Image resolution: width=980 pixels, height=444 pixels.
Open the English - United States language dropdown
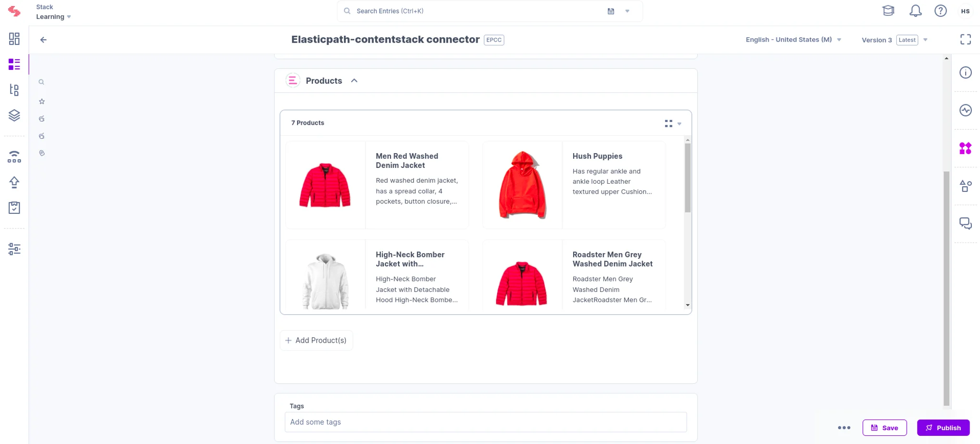click(793, 40)
